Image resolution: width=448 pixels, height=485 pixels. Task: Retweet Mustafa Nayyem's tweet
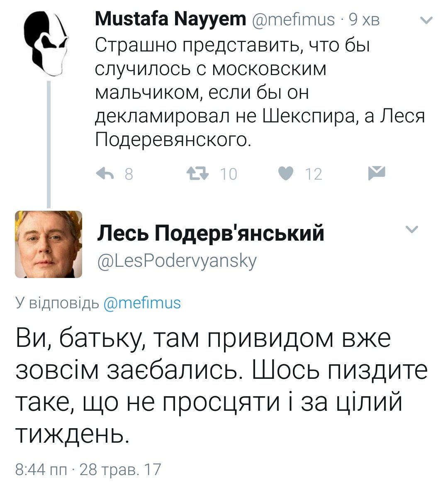pos(197,173)
